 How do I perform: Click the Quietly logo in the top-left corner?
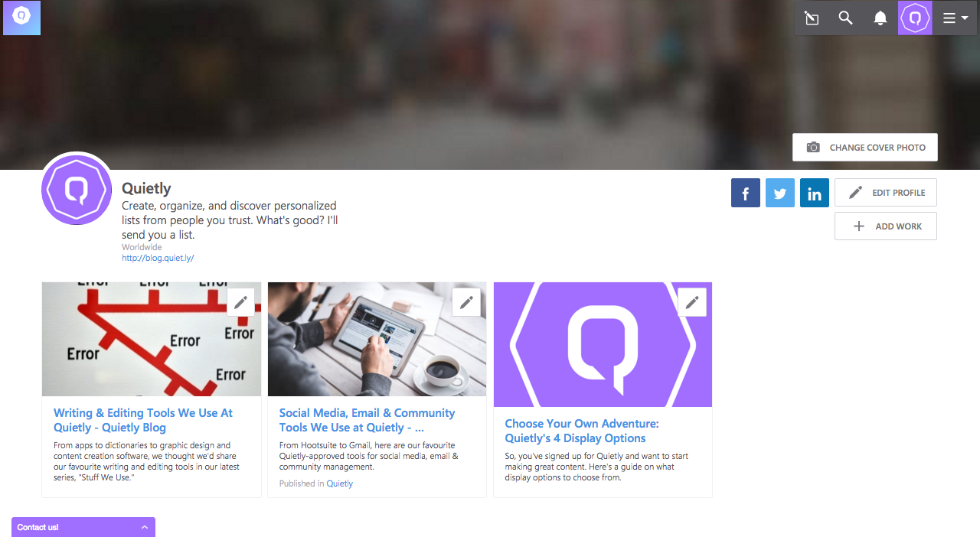(21, 18)
